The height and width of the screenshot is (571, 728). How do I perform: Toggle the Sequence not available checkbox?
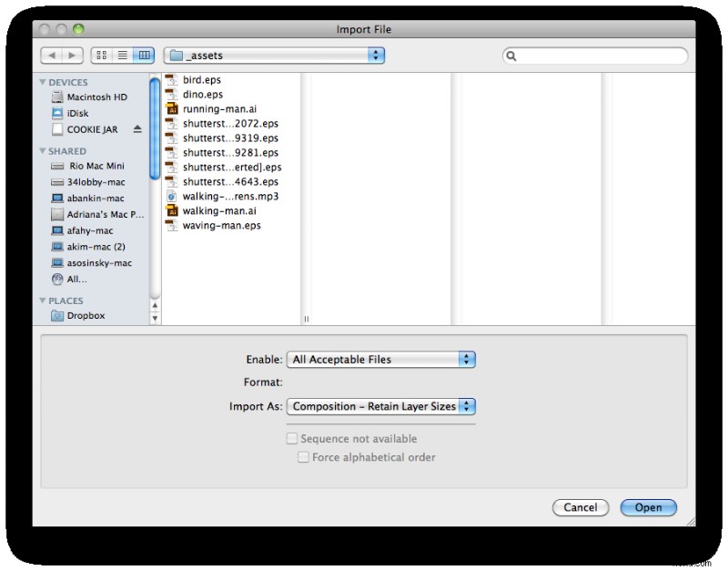coord(292,439)
